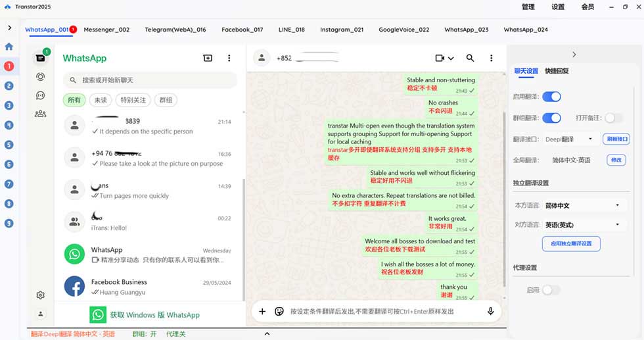This screenshot has width=644, height=340.
Task: Open the 对方语言 英语(英式) dropdown
Action: 582,225
